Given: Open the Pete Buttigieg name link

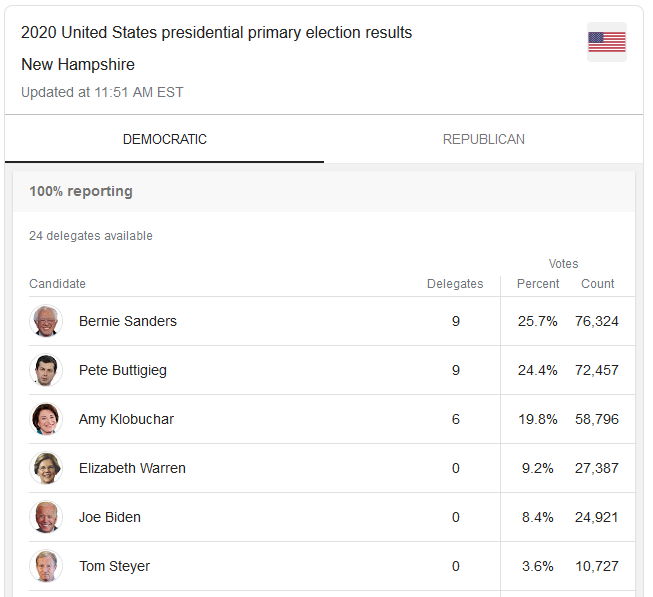Looking at the screenshot, I should tap(123, 370).
